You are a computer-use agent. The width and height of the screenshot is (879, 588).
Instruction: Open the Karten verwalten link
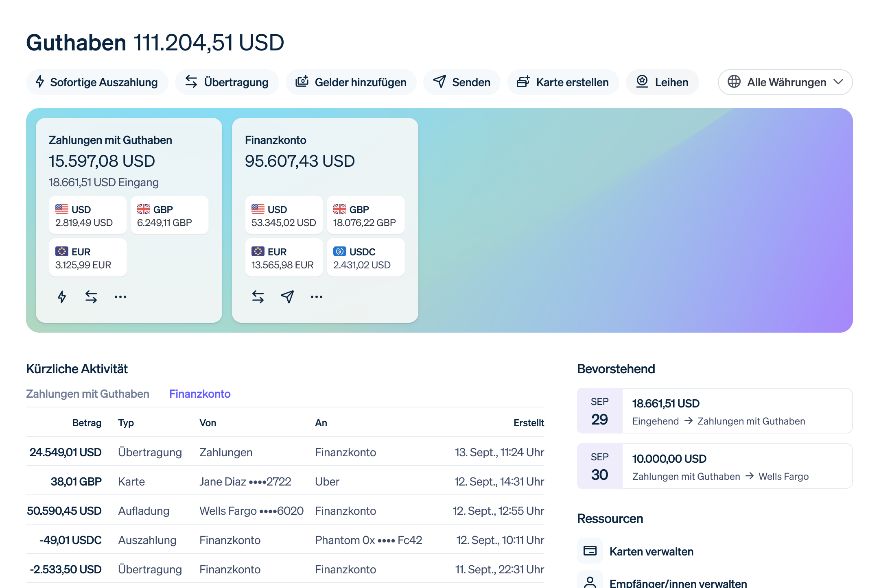pos(651,551)
